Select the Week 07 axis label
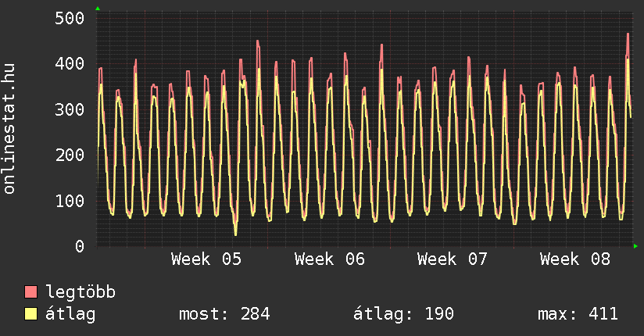 (x=453, y=259)
